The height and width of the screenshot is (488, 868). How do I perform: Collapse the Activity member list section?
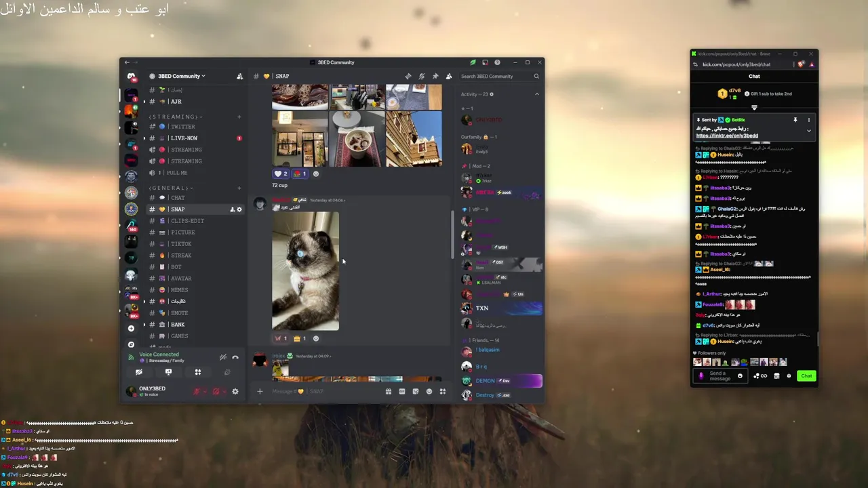click(x=536, y=94)
